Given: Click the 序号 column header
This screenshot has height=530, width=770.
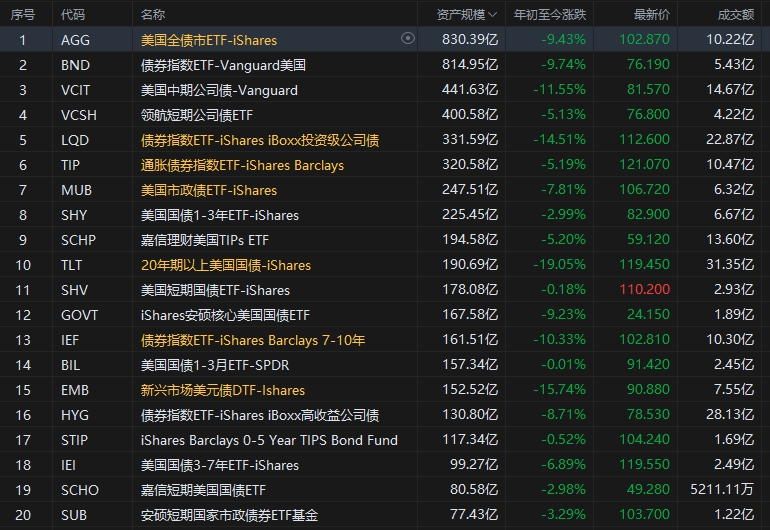Looking at the screenshot, I should click(22, 15).
